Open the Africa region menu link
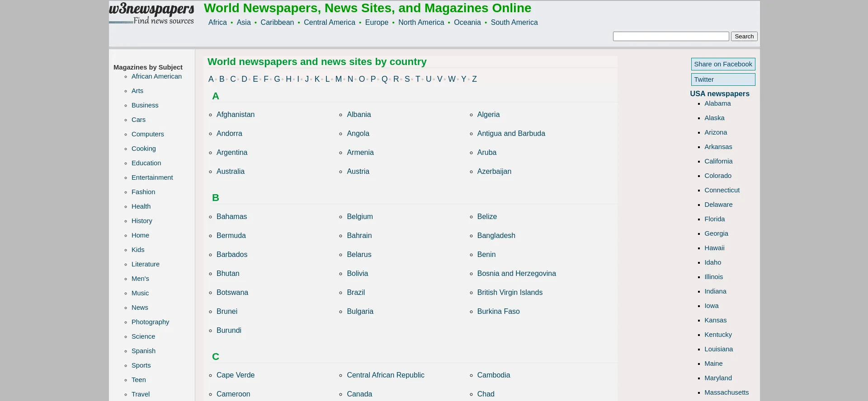Viewport: 868px width, 401px height. pyautogui.click(x=217, y=22)
